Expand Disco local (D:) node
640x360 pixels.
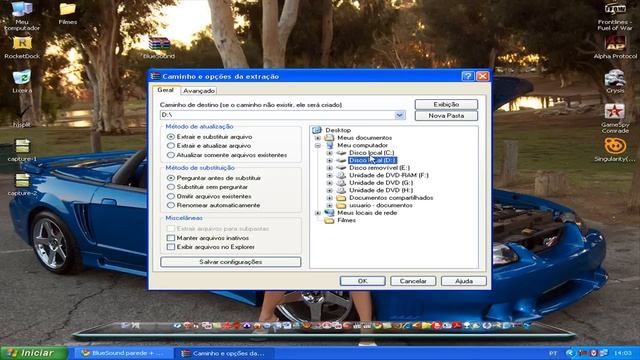pyautogui.click(x=329, y=160)
